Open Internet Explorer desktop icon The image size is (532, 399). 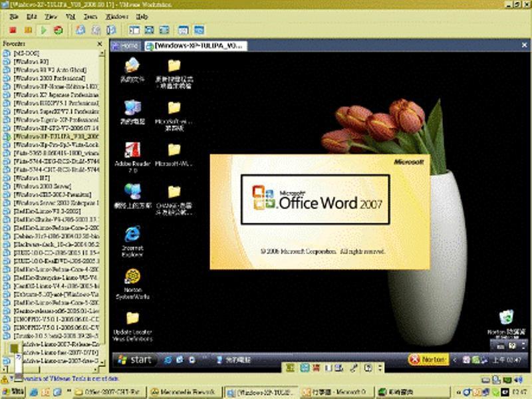click(132, 241)
